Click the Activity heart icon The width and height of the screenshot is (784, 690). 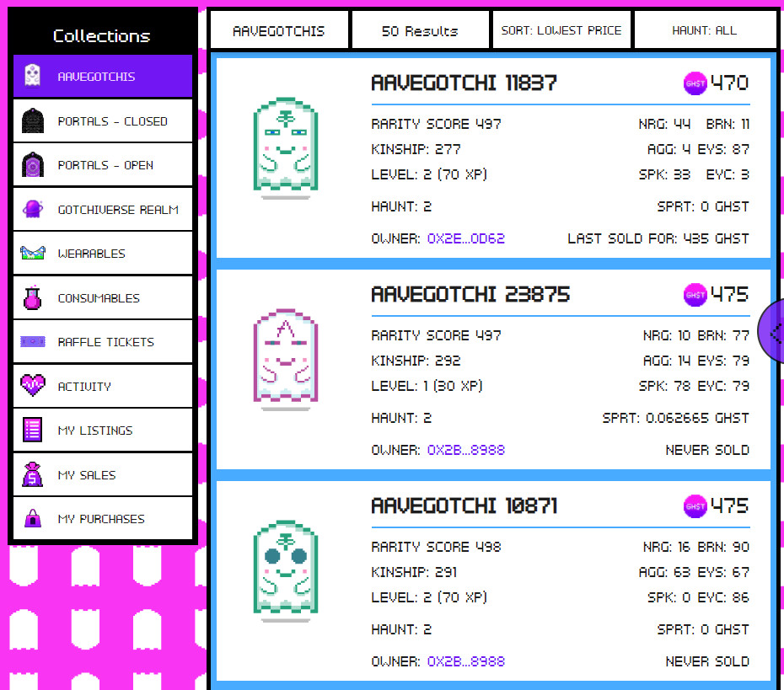pyautogui.click(x=33, y=386)
